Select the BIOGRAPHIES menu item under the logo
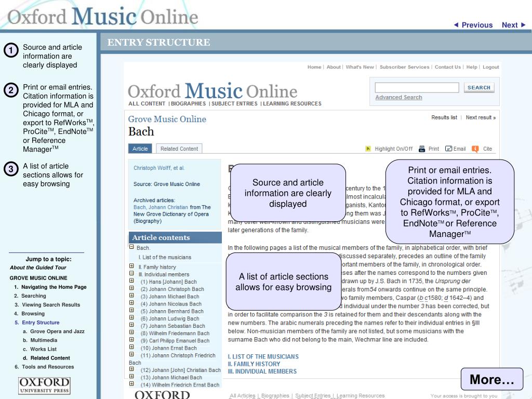Image resolution: width=532 pixels, height=399 pixels. [188, 103]
